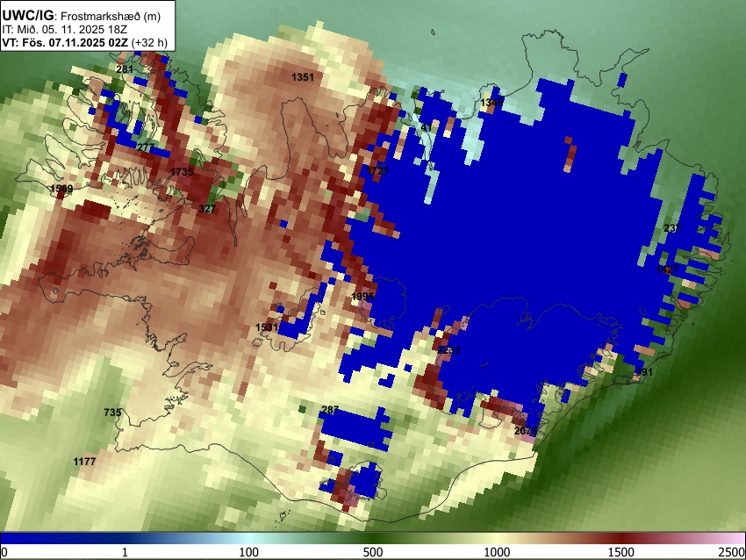Click the map value 1995

[363, 297]
